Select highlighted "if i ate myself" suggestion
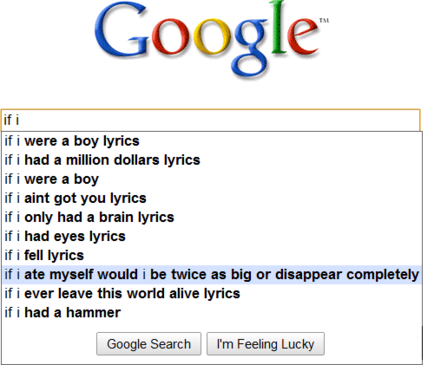 click(212, 274)
